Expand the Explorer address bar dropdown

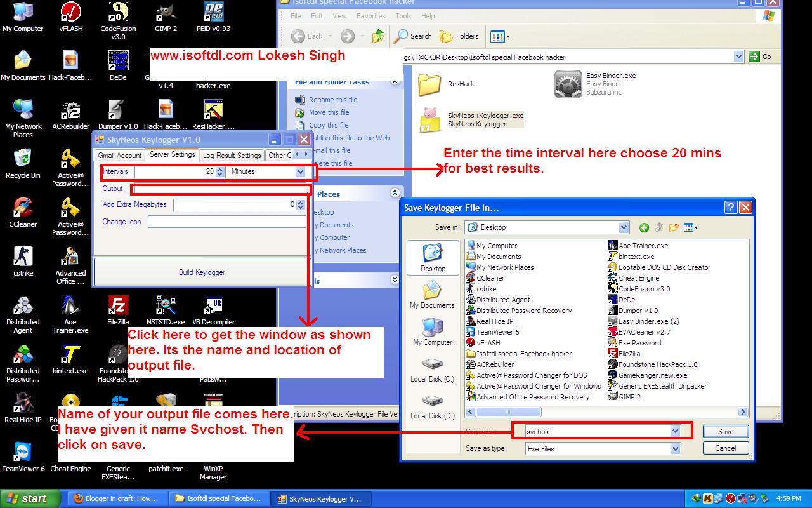pyautogui.click(x=738, y=57)
